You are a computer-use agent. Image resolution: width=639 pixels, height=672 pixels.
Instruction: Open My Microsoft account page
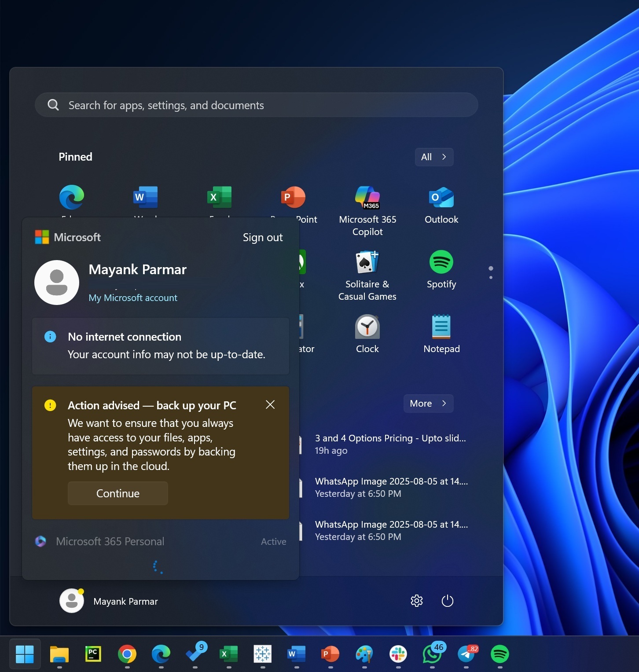(x=133, y=297)
